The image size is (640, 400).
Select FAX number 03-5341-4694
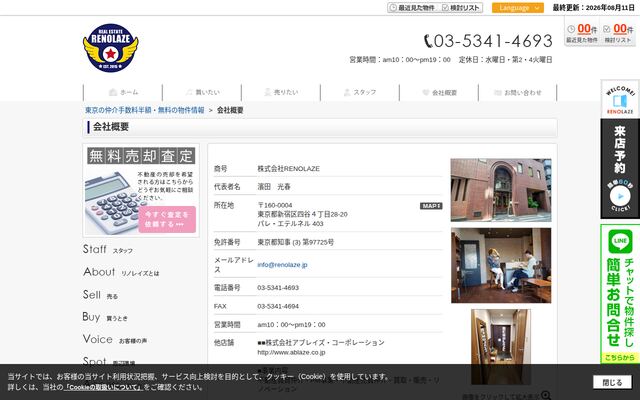click(278, 306)
